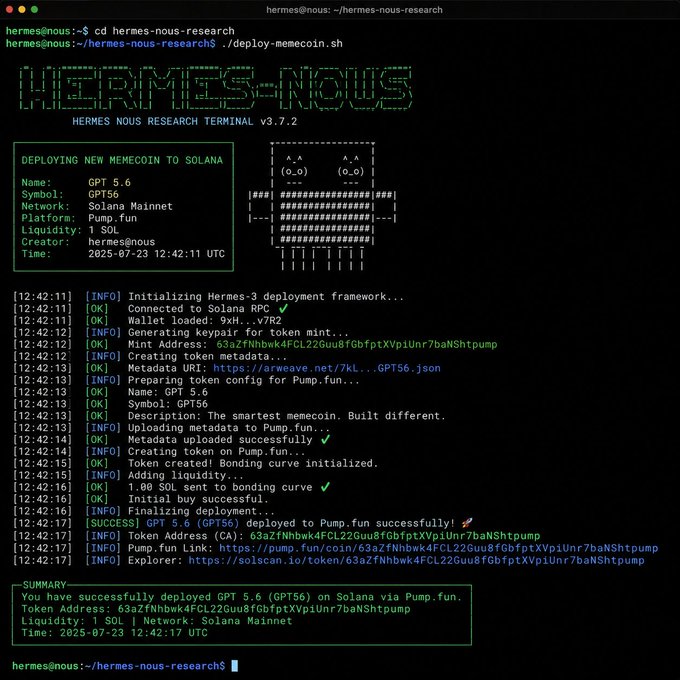Click the Liquidity value '1 SOL' in deploy box
The image size is (680, 680).
(x=103, y=230)
